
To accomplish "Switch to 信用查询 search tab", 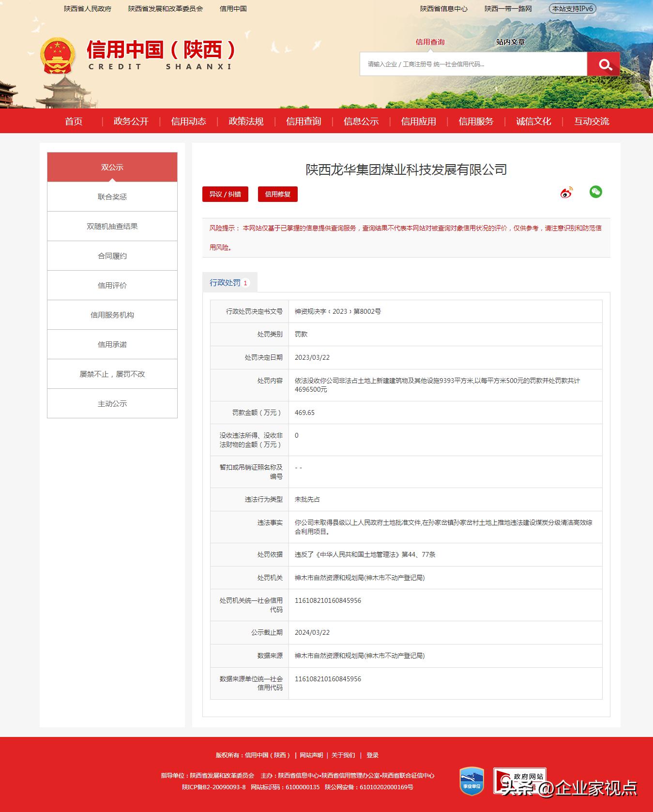I will [x=430, y=42].
